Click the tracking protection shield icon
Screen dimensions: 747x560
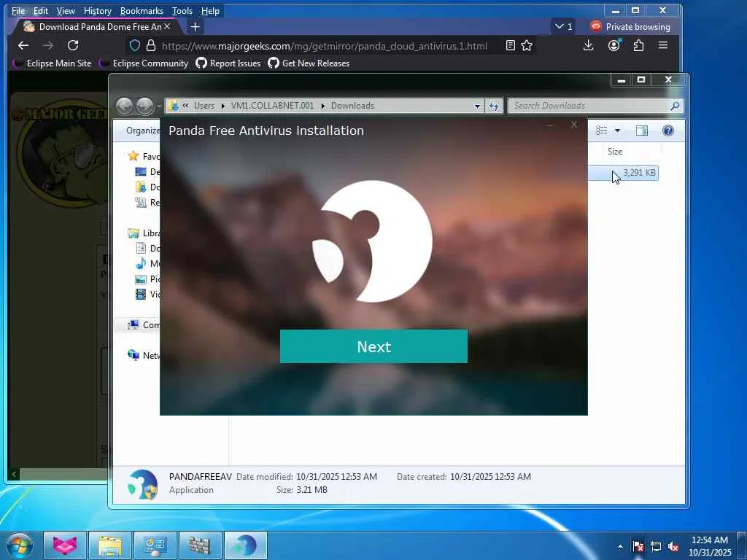click(135, 45)
